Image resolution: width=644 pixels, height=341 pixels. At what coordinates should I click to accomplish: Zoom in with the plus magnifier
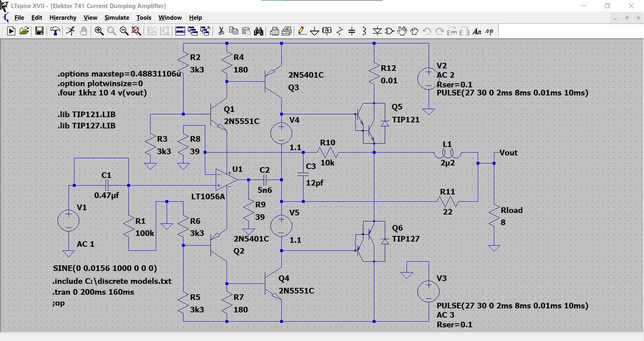[x=99, y=31]
